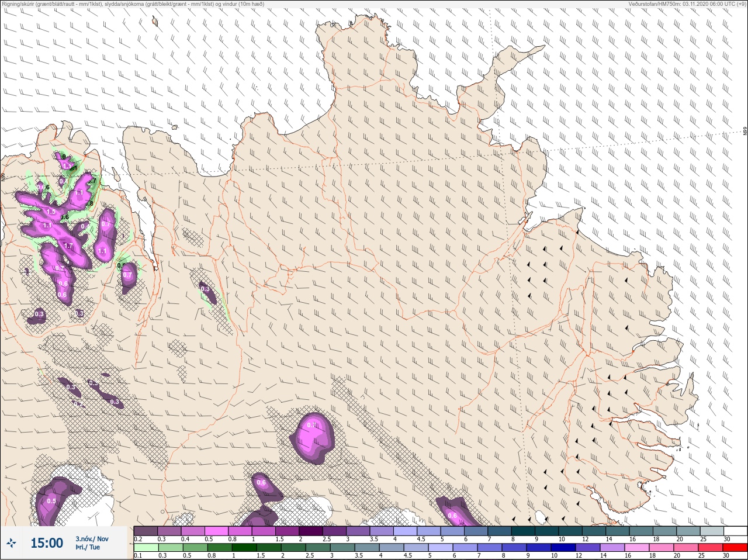Screen dimensions: 748x560
Task: Click the 1.7 precipitation value on the map
Action: [68, 246]
